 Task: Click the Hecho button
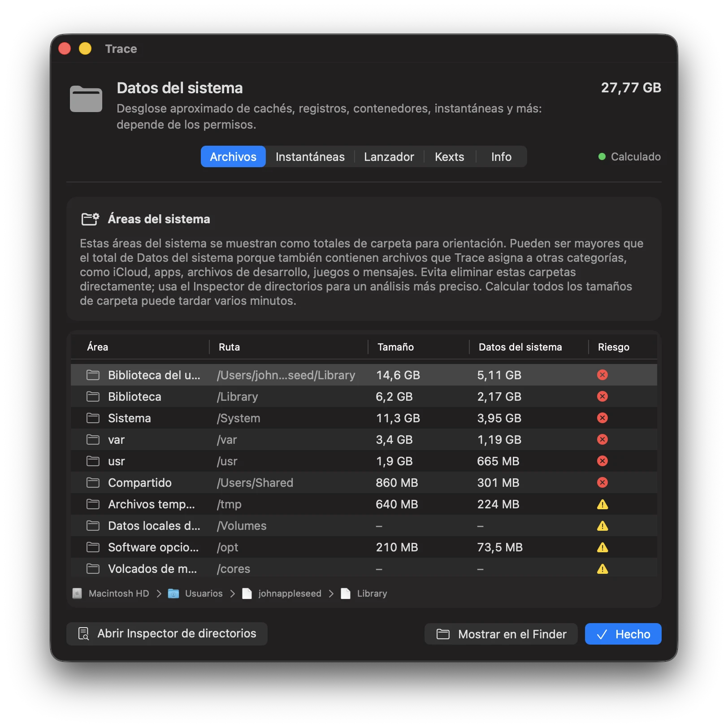pyautogui.click(x=623, y=634)
